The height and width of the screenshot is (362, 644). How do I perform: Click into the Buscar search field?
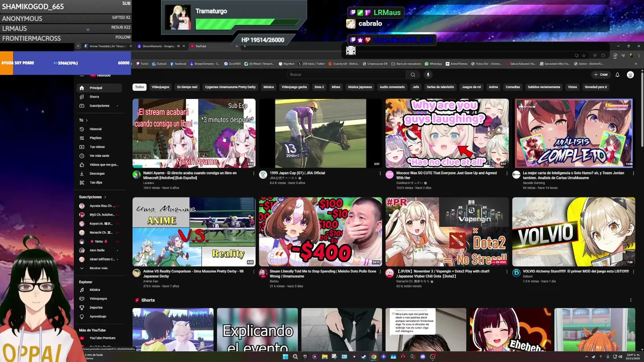coord(347,74)
